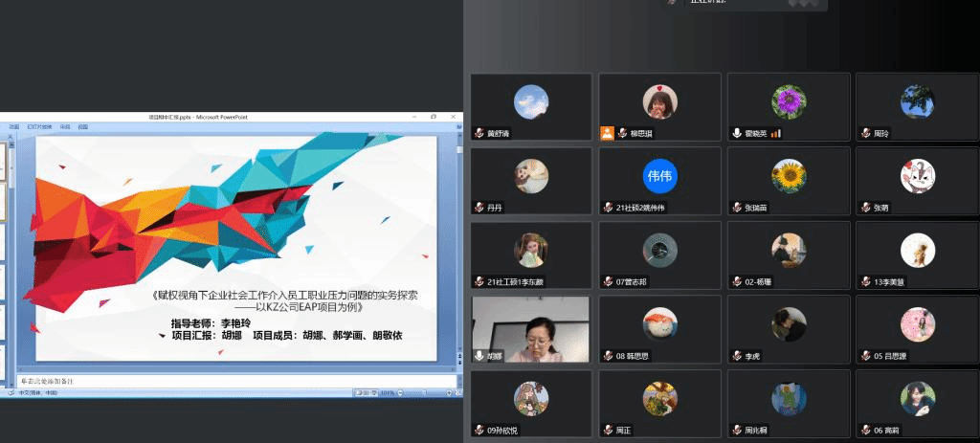Image resolution: width=980 pixels, height=443 pixels.
Task: Select the 06 高莉 participant tile
Action: coord(917,404)
